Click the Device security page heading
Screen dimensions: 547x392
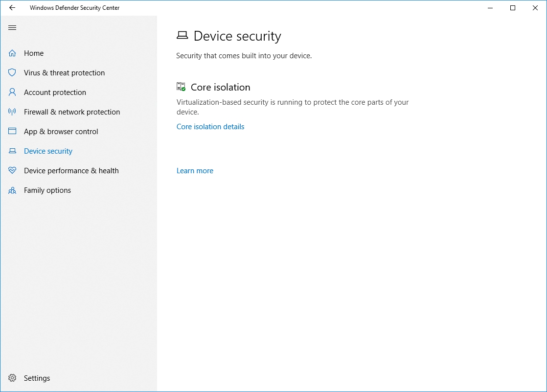click(237, 36)
